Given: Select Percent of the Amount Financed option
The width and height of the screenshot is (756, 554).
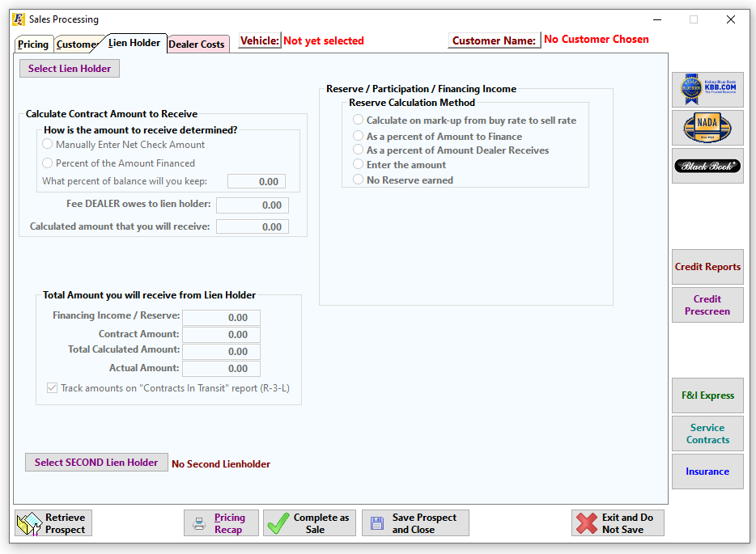Looking at the screenshot, I should pos(47,163).
